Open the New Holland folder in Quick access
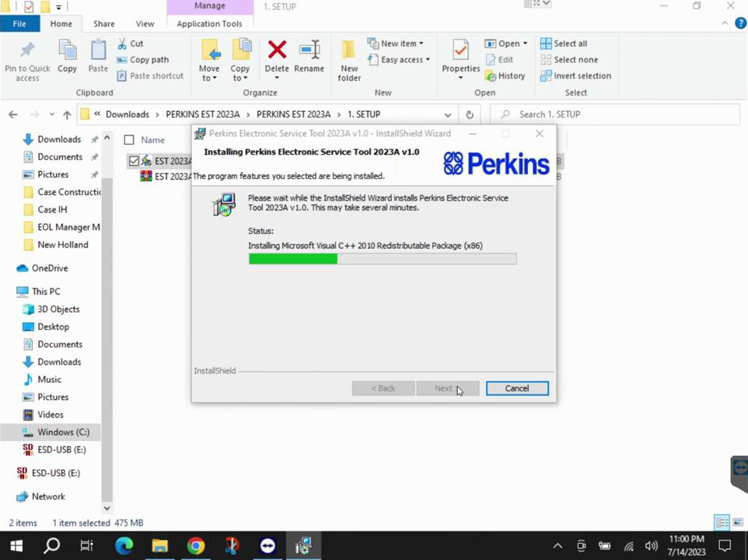 [56, 245]
